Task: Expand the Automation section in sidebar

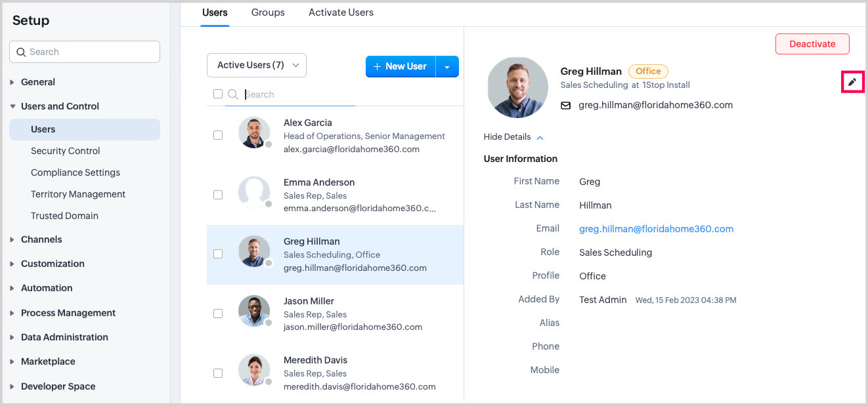Action: (x=47, y=288)
